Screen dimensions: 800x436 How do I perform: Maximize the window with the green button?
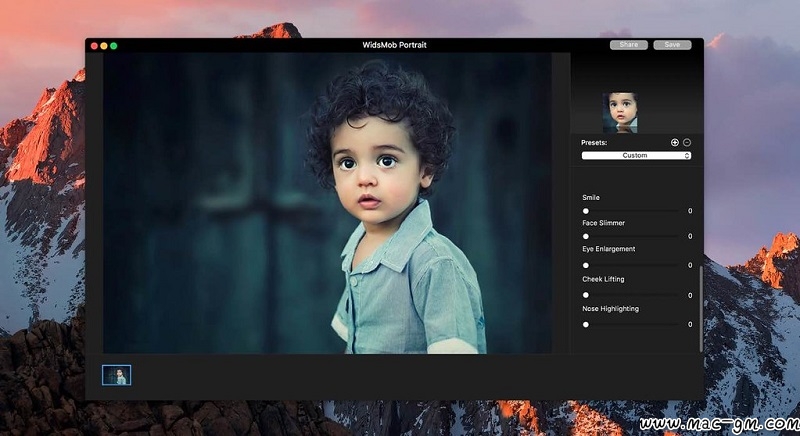(x=114, y=46)
